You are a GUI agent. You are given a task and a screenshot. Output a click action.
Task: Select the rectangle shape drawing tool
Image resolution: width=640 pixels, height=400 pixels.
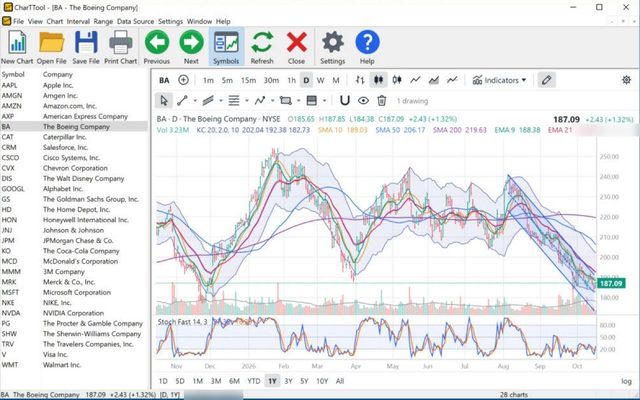coord(286,100)
